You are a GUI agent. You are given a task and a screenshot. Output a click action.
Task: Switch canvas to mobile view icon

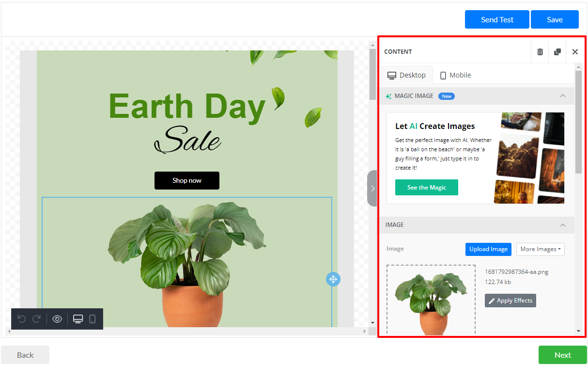93,319
